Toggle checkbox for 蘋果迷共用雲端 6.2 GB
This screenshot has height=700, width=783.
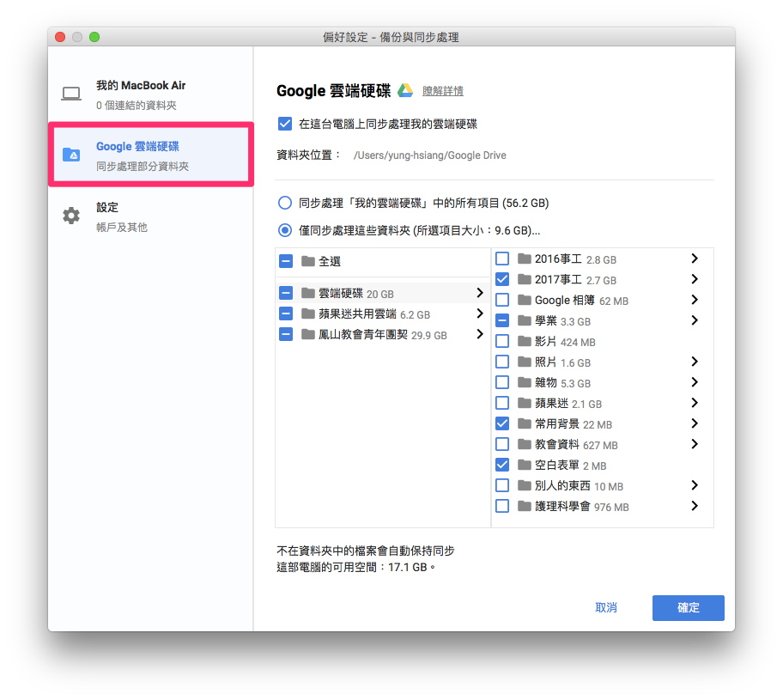coord(286,313)
